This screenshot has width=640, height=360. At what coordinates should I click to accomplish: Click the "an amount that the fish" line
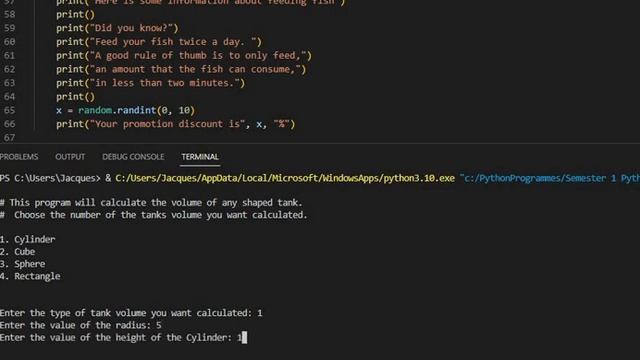181,69
